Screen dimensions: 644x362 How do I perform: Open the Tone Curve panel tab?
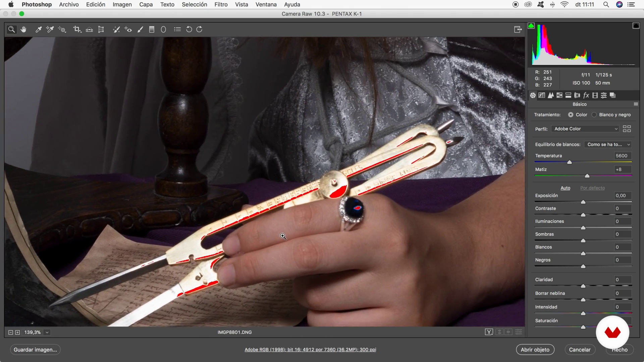pyautogui.click(x=542, y=96)
